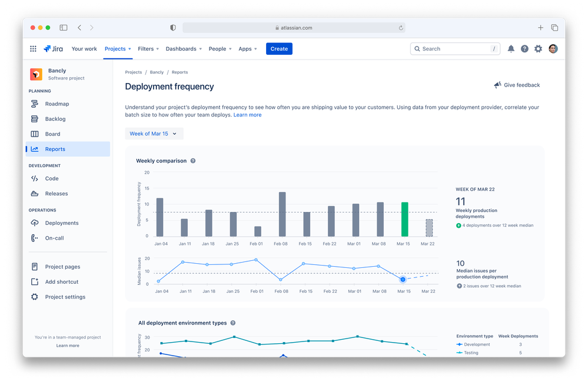Expand the Dashboards menu
This screenshot has height=378, width=588.
pos(184,49)
